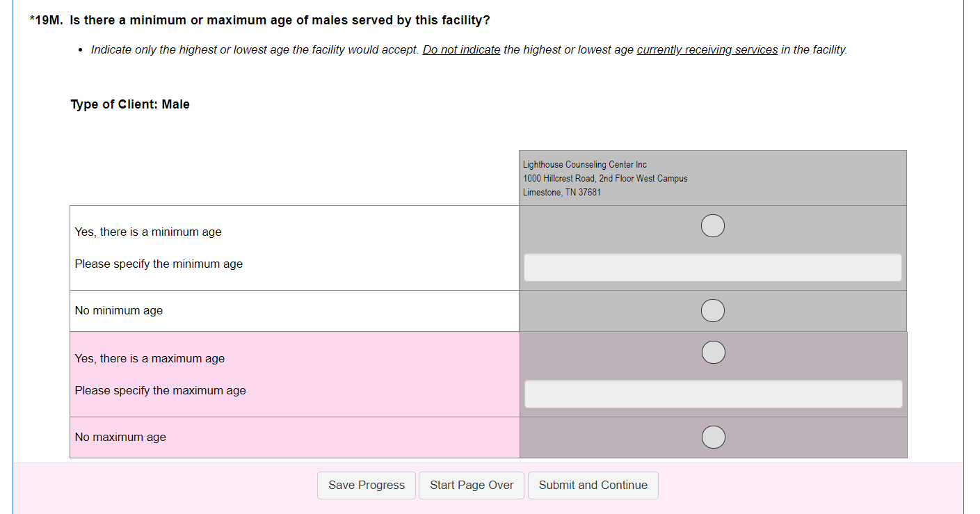Image resolution: width=980 pixels, height=514 pixels.
Task: Click into the maximum age input box
Action: [x=713, y=394]
